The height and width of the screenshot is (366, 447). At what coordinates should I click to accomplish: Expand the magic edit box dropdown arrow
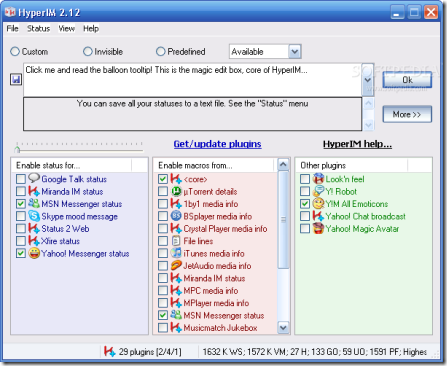(367, 80)
